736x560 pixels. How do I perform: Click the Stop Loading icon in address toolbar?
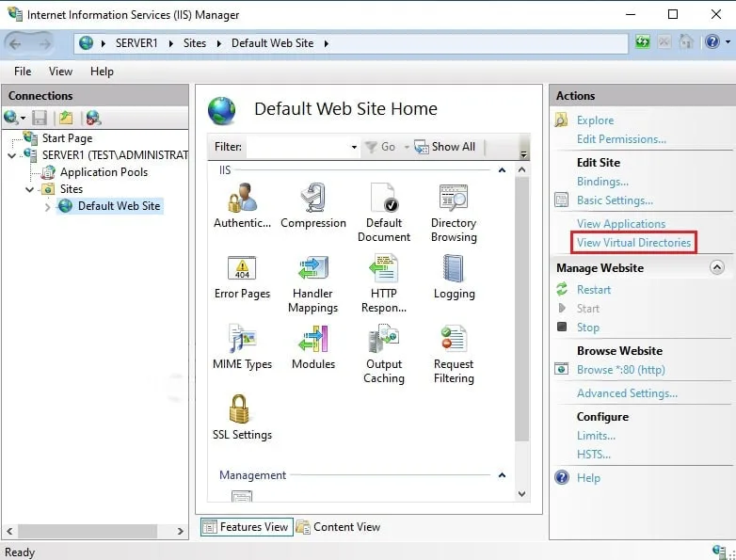[x=664, y=42]
